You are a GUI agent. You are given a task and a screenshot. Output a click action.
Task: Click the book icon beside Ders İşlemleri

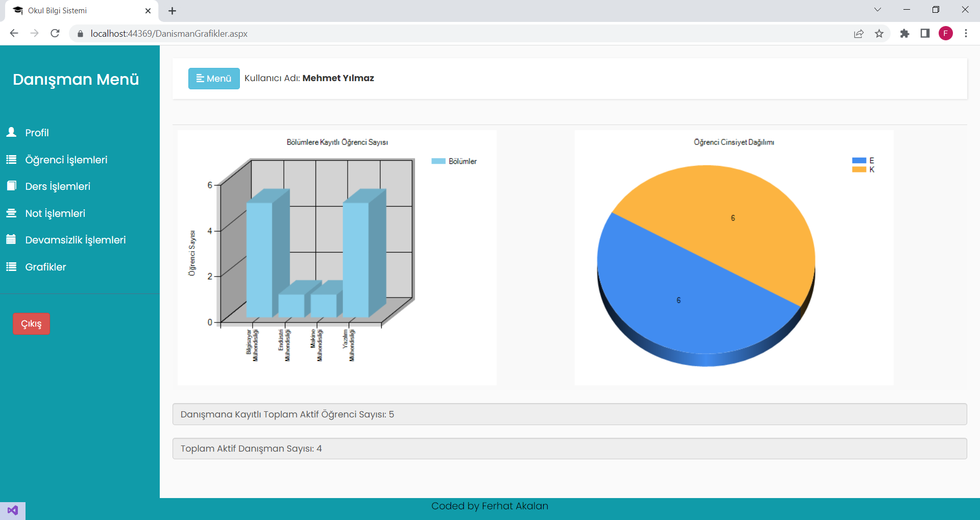(10, 186)
